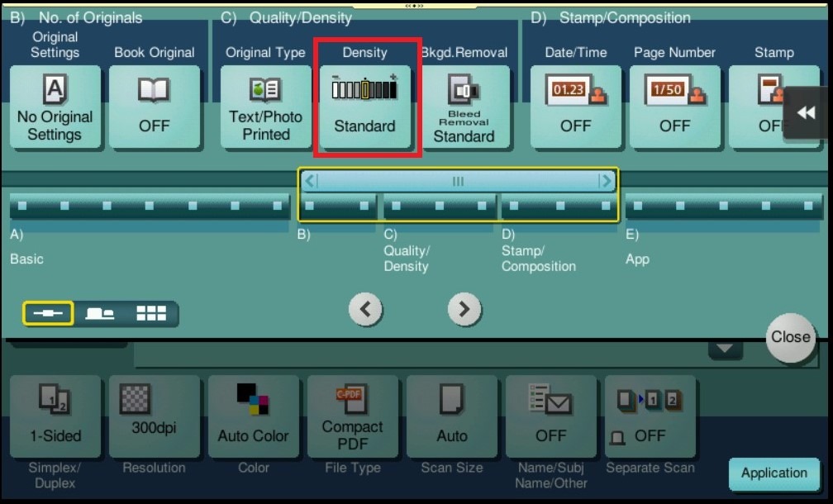Toggle Book Original off setting
The height and width of the screenshot is (504, 833).
tap(155, 106)
